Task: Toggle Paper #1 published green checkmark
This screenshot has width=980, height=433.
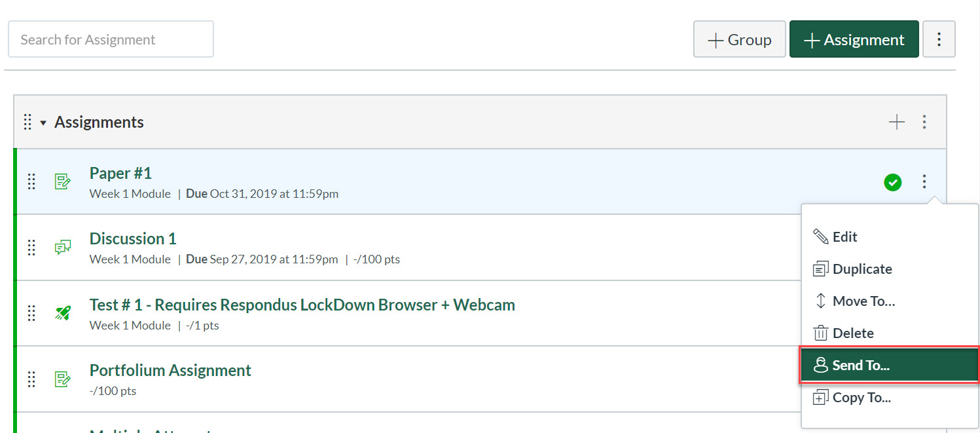Action: [892, 182]
